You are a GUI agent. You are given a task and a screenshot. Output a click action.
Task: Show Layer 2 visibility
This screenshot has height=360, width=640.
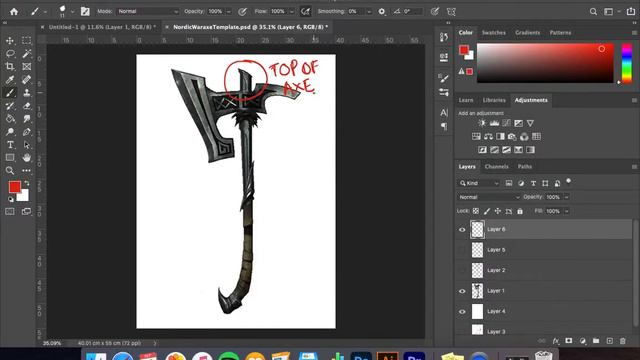pos(462,270)
